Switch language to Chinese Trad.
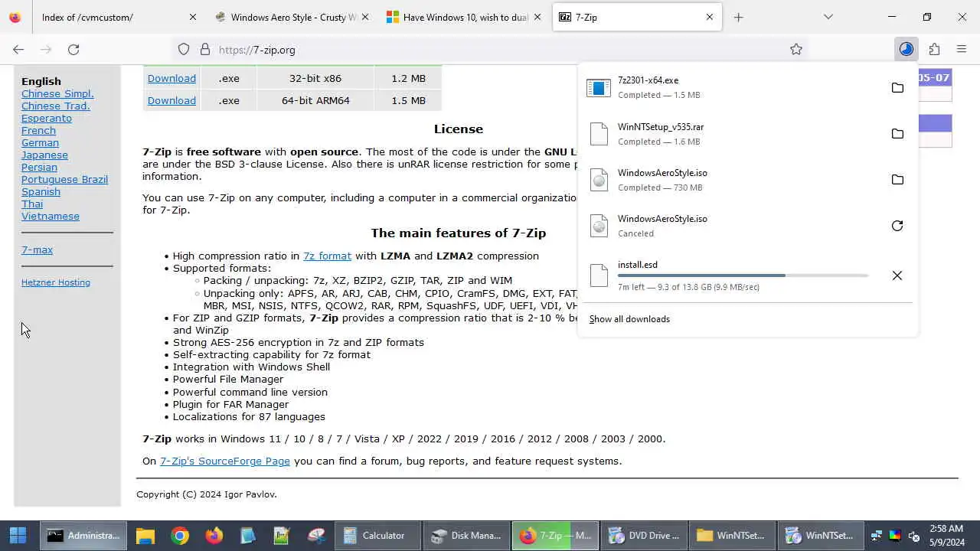 [x=55, y=106]
